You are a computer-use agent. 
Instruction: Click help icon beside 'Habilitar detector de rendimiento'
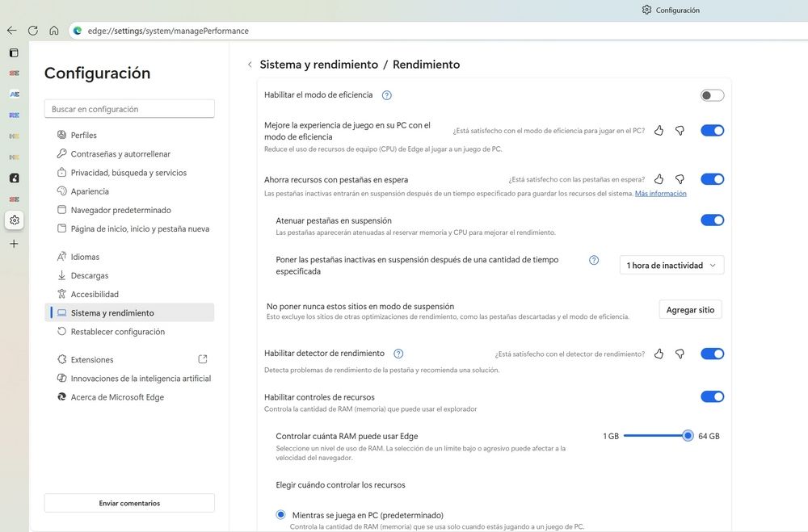(398, 353)
